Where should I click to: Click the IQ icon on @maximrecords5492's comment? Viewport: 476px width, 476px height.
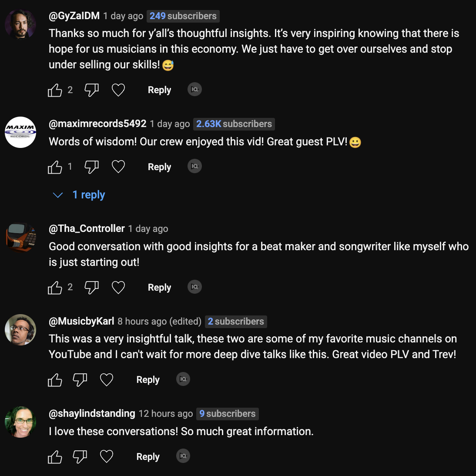pos(194,166)
